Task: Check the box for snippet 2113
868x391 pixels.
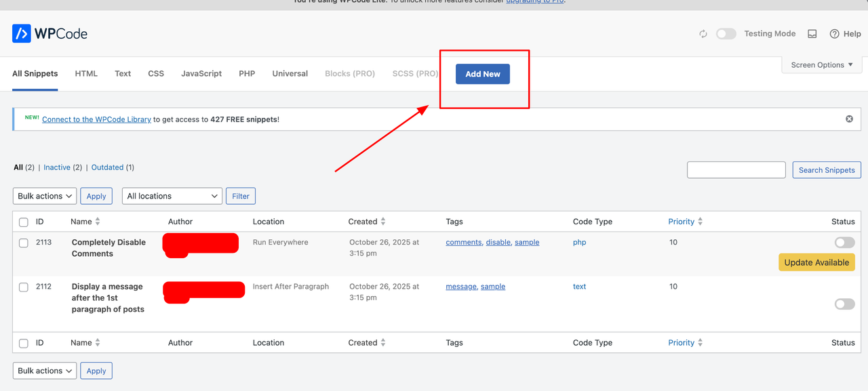Action: (x=24, y=243)
